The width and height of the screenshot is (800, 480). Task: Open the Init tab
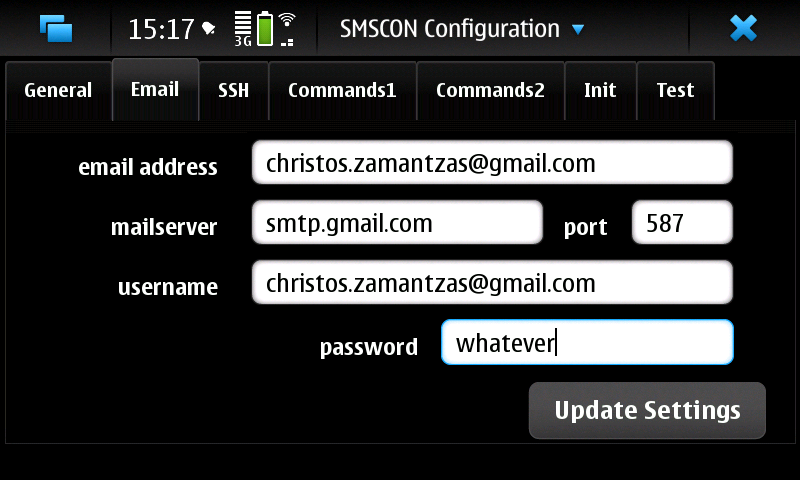point(601,91)
